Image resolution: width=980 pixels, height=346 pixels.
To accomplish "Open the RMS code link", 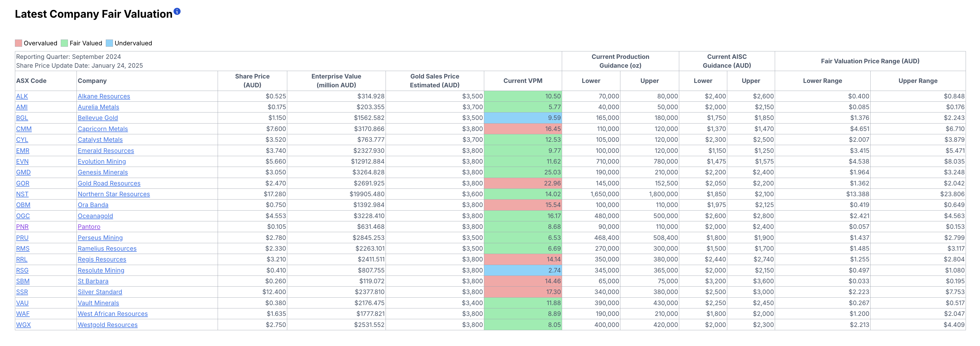I will pyautogui.click(x=22, y=248).
